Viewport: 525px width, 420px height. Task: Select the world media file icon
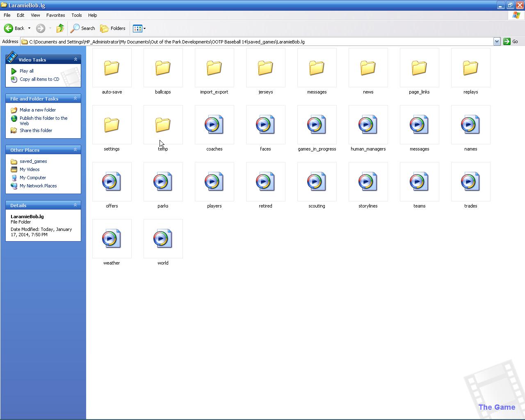coord(163,239)
